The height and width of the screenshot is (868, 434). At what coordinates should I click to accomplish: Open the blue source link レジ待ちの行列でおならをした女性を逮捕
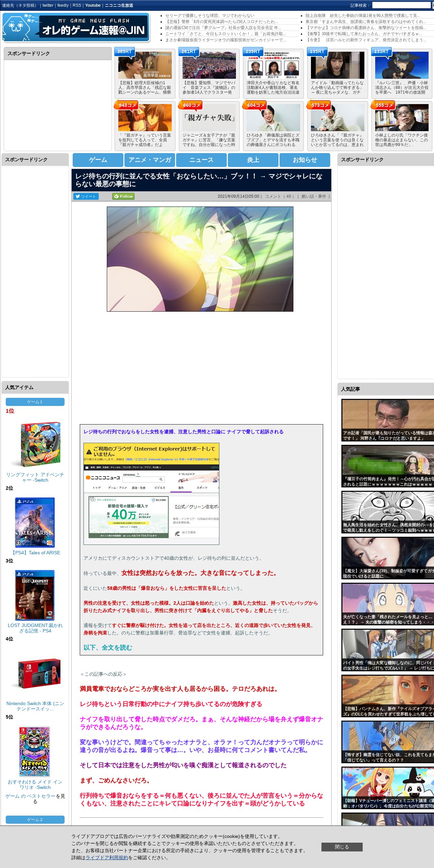tap(184, 432)
